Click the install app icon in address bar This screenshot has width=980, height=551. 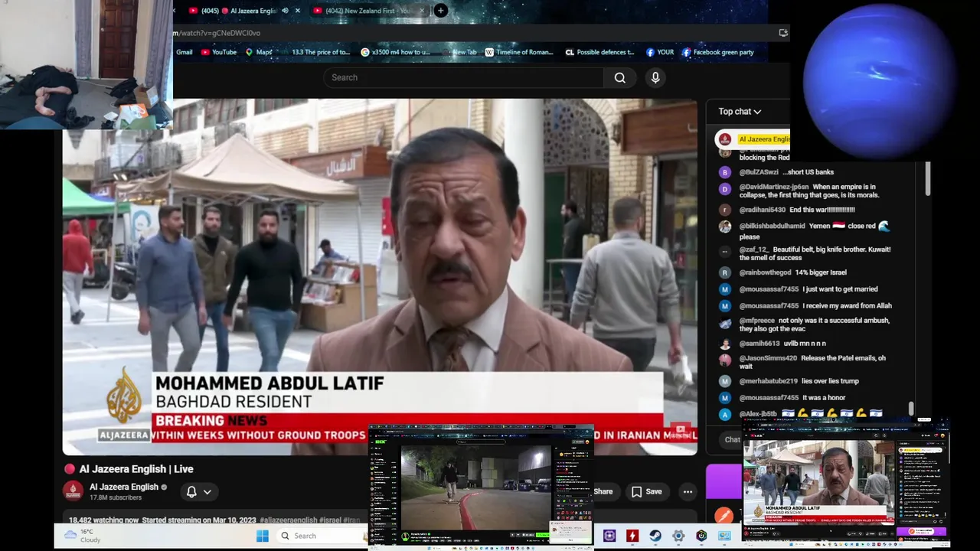[x=782, y=33]
